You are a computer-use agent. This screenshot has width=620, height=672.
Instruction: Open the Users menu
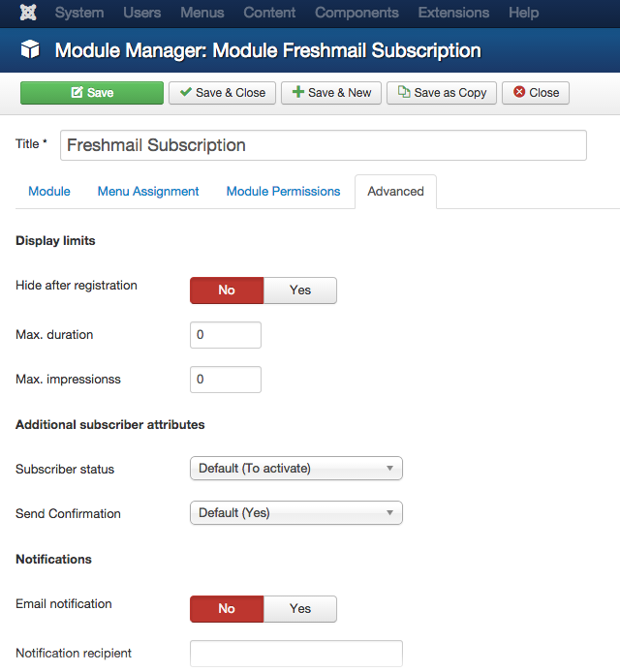[x=142, y=13]
